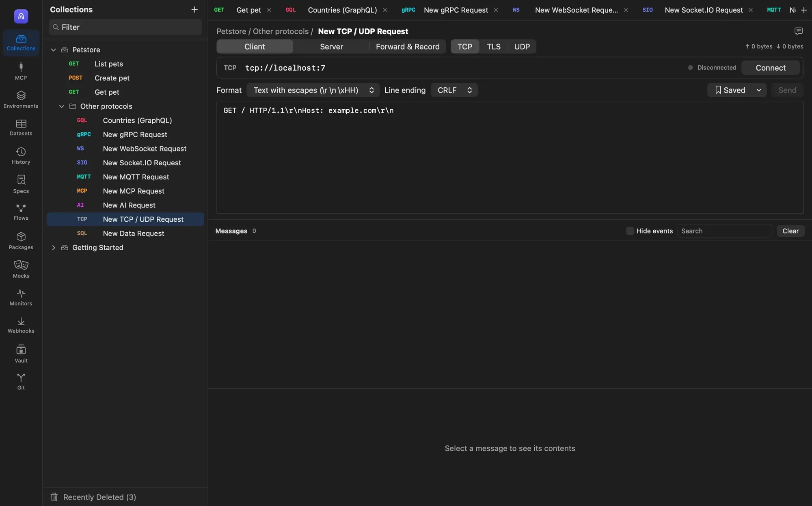
Task: Select the UDP protocol option
Action: 522,47
